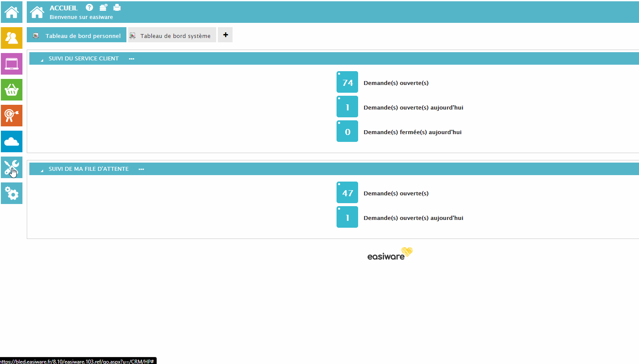
Task: Open the yellow contacts module in sidebar
Action: [12, 38]
